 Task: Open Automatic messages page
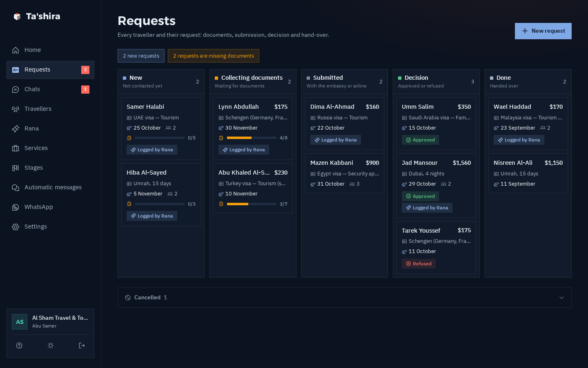[50, 187]
